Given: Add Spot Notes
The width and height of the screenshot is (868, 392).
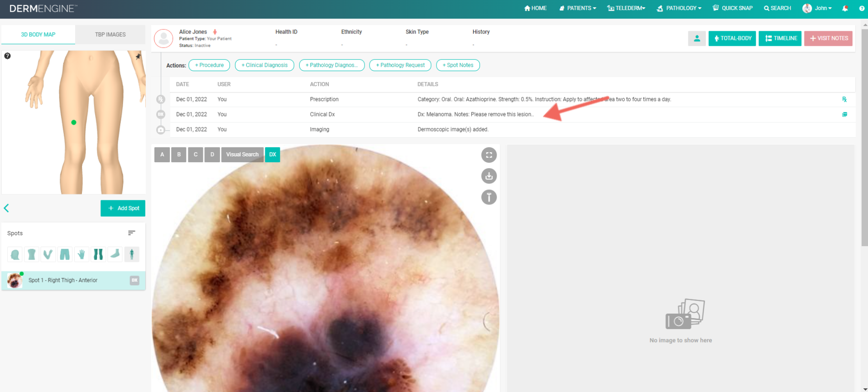Looking at the screenshot, I should 458,65.
